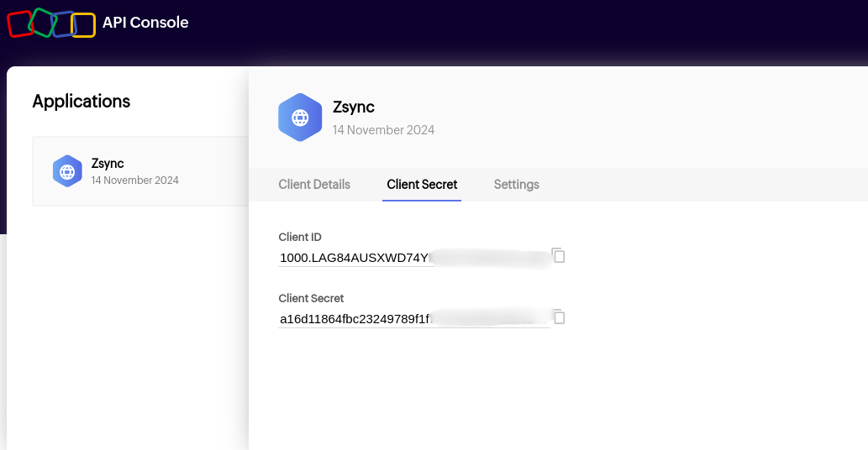Screen dimensions: 868x450
Task: Click the Client Secret field label
Action: pyautogui.click(x=311, y=298)
